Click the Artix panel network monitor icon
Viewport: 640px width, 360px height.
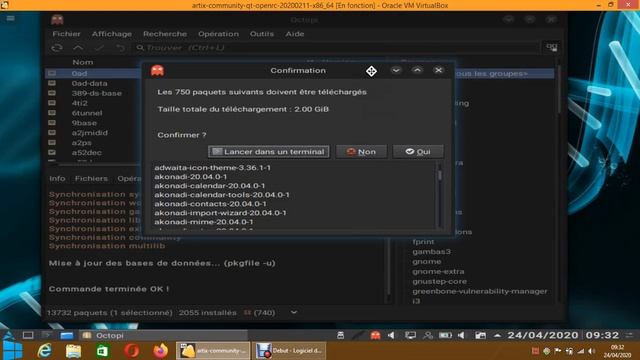(x=410, y=336)
